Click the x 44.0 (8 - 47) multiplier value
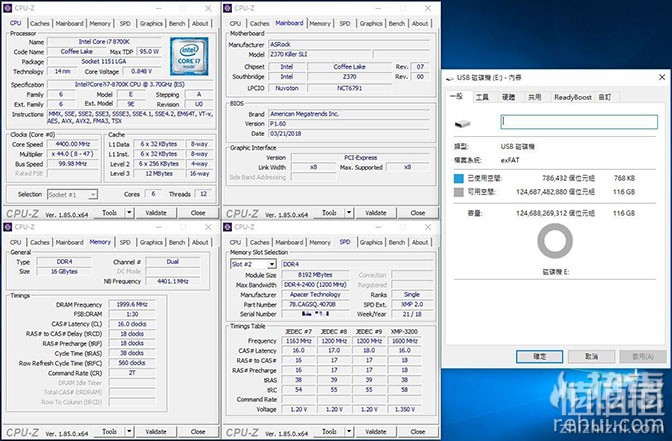Image resolution: width=672 pixels, height=441 pixels. click(72, 154)
